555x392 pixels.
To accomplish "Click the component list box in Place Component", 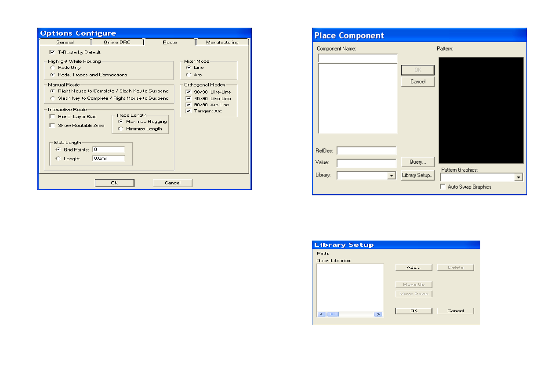I will [x=358, y=98].
